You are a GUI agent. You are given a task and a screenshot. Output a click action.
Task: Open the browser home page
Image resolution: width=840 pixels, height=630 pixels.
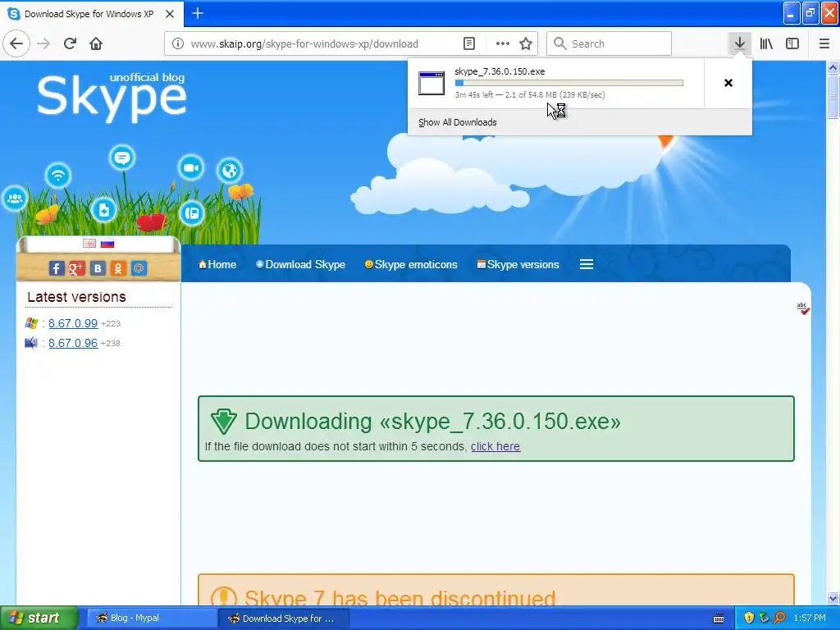click(96, 43)
